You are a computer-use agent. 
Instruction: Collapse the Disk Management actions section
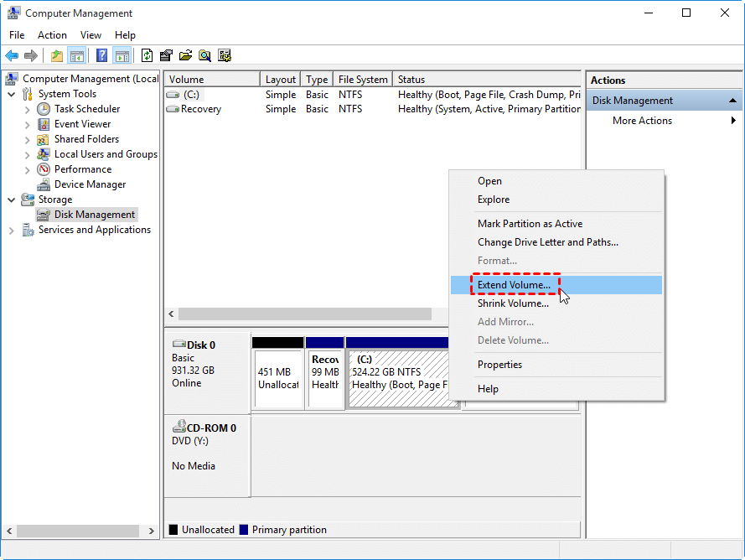[732, 101]
